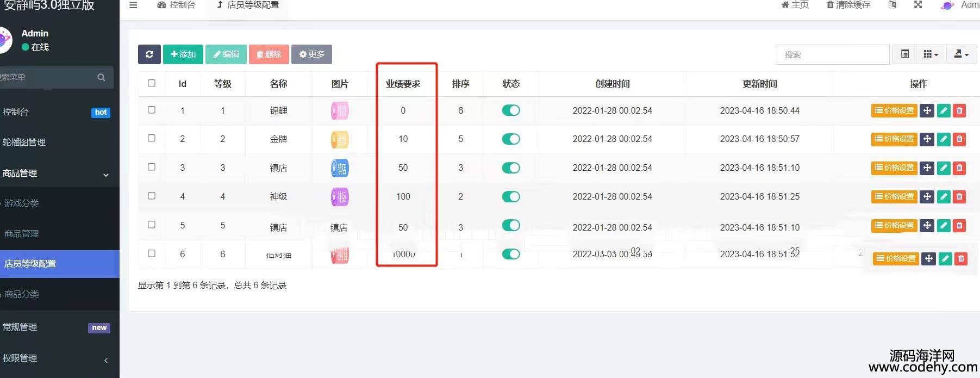Toggle the status switch for 神级 row

click(511, 196)
